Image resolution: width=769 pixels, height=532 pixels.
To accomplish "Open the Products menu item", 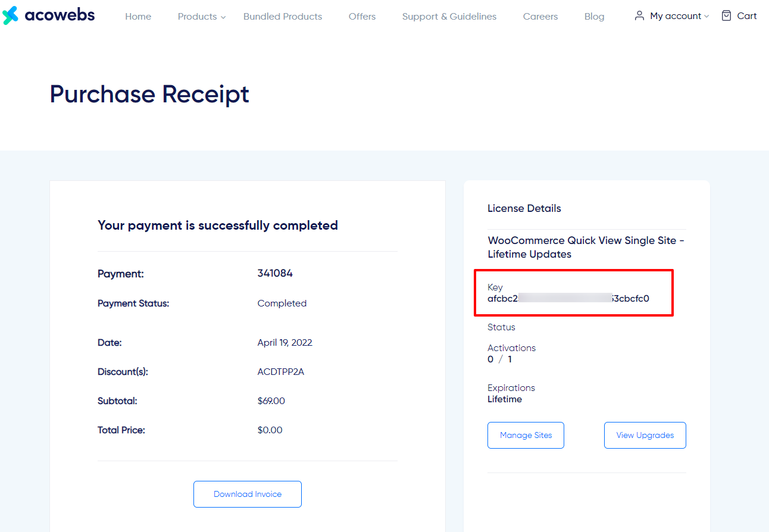I will coord(197,17).
